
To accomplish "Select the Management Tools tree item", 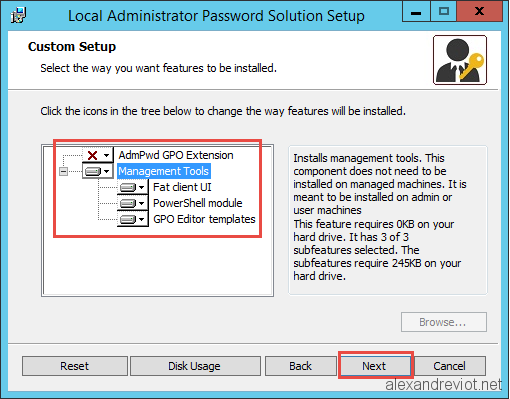I will 163,171.
